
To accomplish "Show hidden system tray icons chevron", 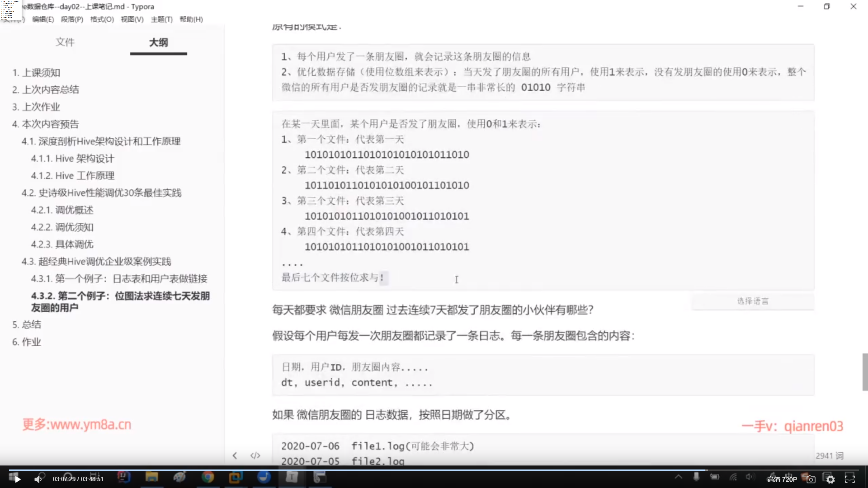I will (x=678, y=477).
